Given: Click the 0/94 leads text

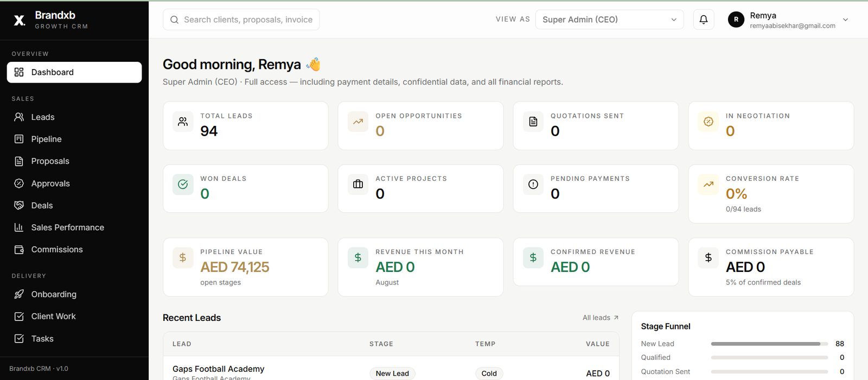Looking at the screenshot, I should (x=743, y=209).
